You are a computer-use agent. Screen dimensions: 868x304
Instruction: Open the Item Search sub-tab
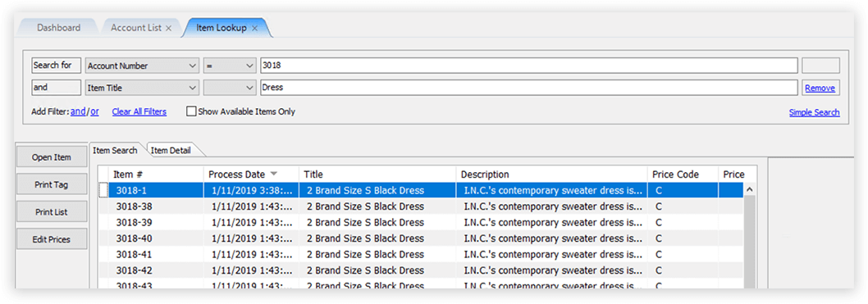click(x=115, y=150)
